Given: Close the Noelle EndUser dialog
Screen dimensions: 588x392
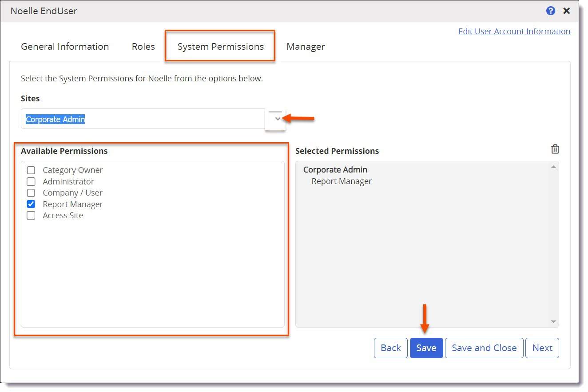Looking at the screenshot, I should coord(567,11).
